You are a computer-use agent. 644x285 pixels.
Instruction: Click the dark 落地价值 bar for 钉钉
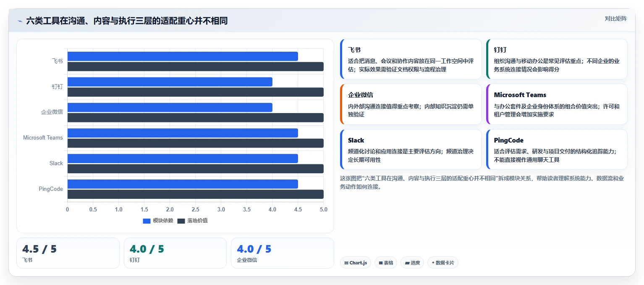point(196,92)
